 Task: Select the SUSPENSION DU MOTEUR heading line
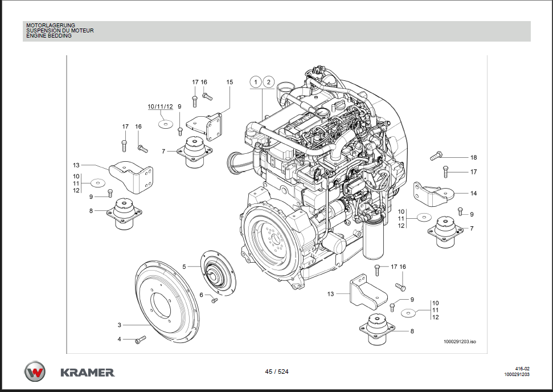point(60,31)
